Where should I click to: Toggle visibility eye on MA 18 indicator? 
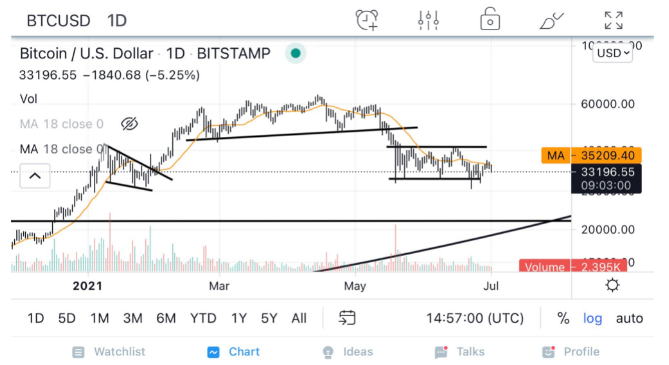click(x=129, y=124)
